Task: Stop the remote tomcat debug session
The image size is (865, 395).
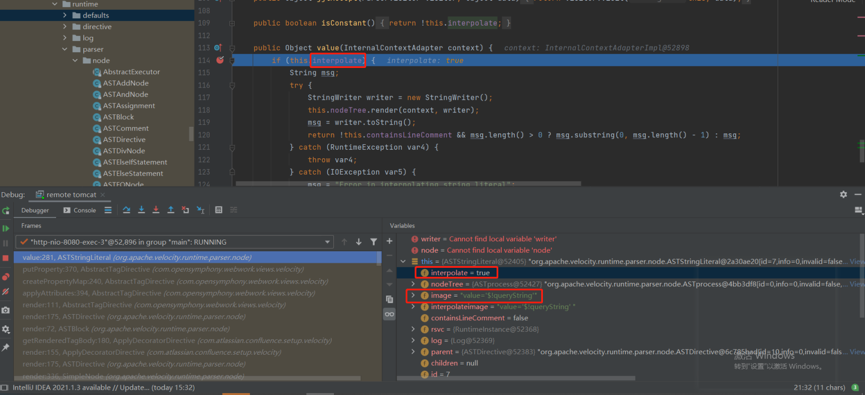Action: 6,258
